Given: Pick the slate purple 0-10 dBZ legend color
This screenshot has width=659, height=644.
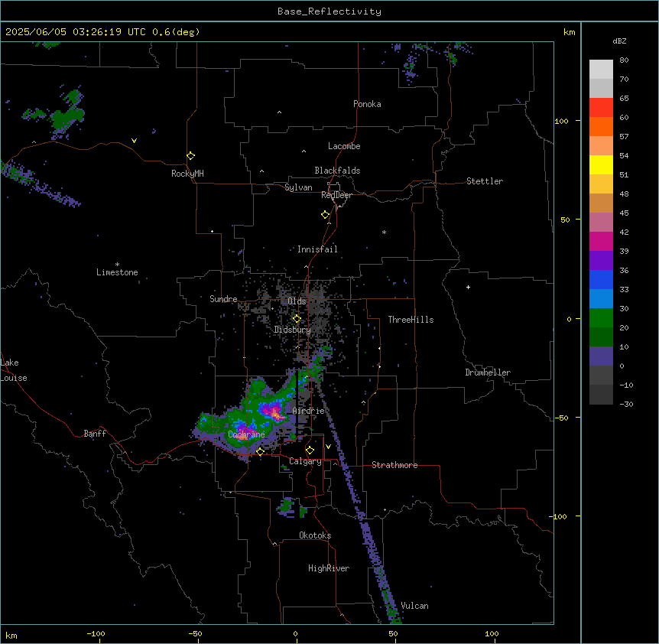Looking at the screenshot, I should click(x=601, y=356).
